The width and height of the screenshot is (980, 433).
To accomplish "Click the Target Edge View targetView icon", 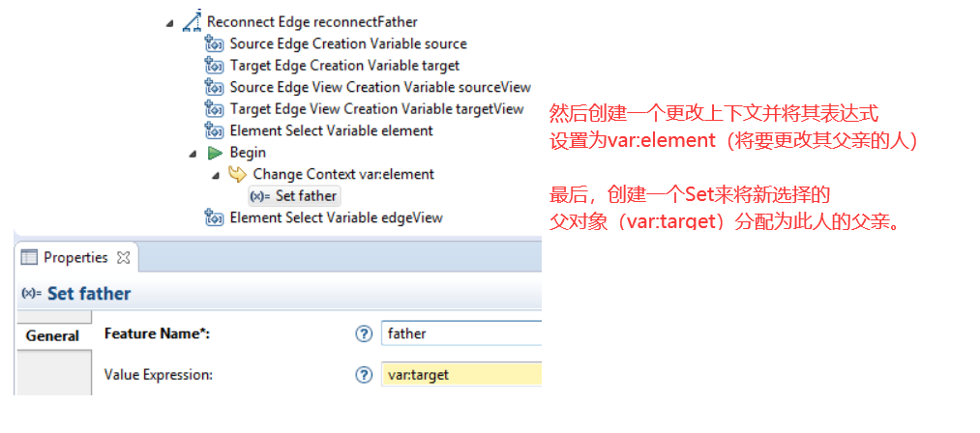I will click(x=215, y=109).
